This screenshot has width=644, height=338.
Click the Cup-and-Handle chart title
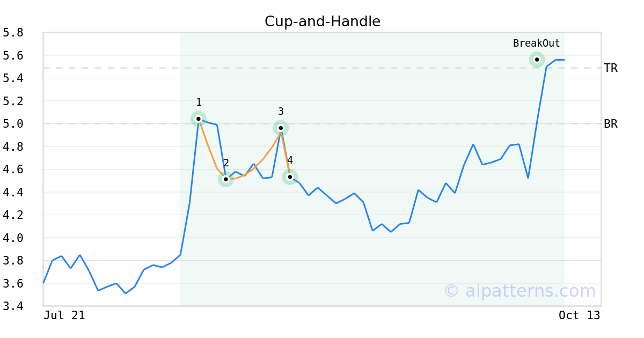(322, 21)
